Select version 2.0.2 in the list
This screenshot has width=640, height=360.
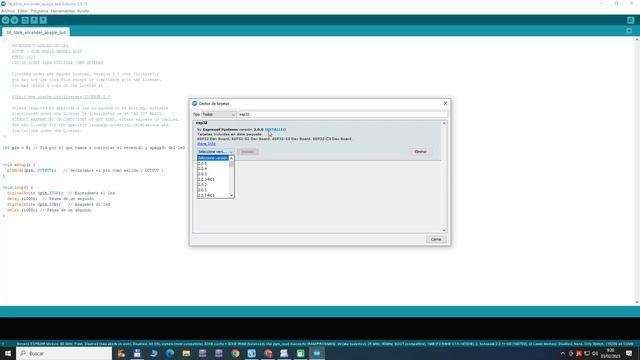[213, 184]
